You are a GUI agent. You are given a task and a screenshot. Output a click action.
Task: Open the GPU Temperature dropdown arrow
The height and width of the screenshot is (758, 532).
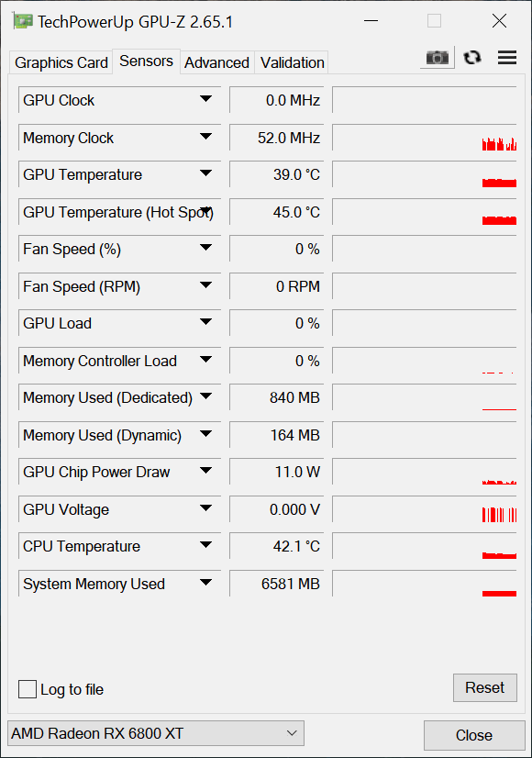click(x=205, y=173)
